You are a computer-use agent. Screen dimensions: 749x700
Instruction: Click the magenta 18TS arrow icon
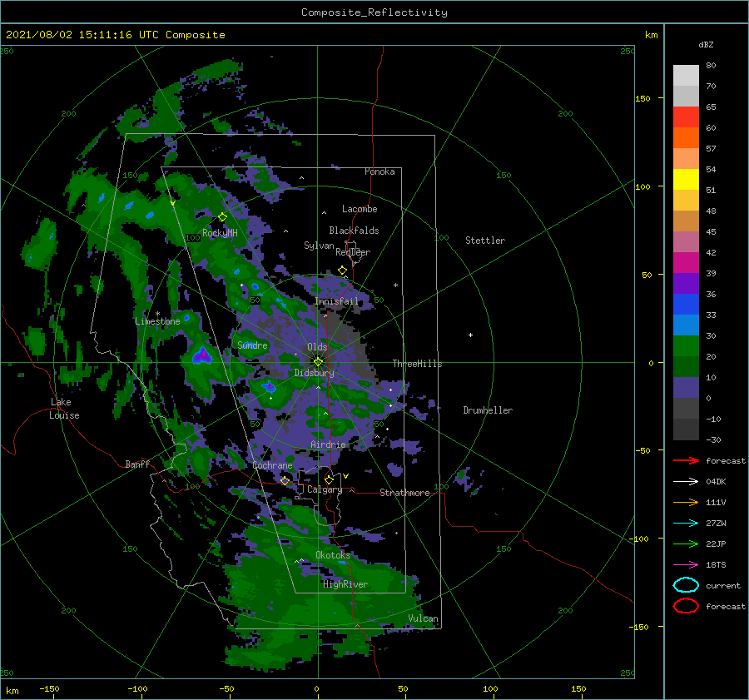(x=686, y=565)
